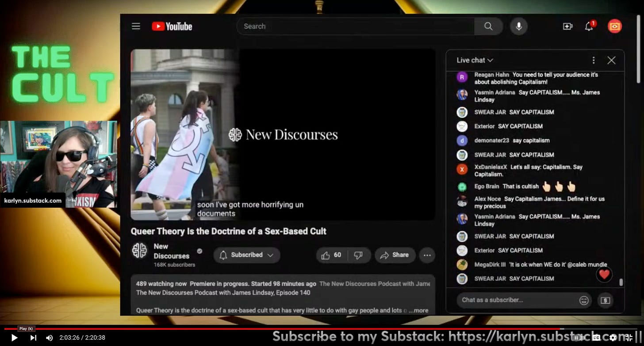Click the karlyn.substack.com webcam label
The width and height of the screenshot is (644, 346).
click(33, 201)
